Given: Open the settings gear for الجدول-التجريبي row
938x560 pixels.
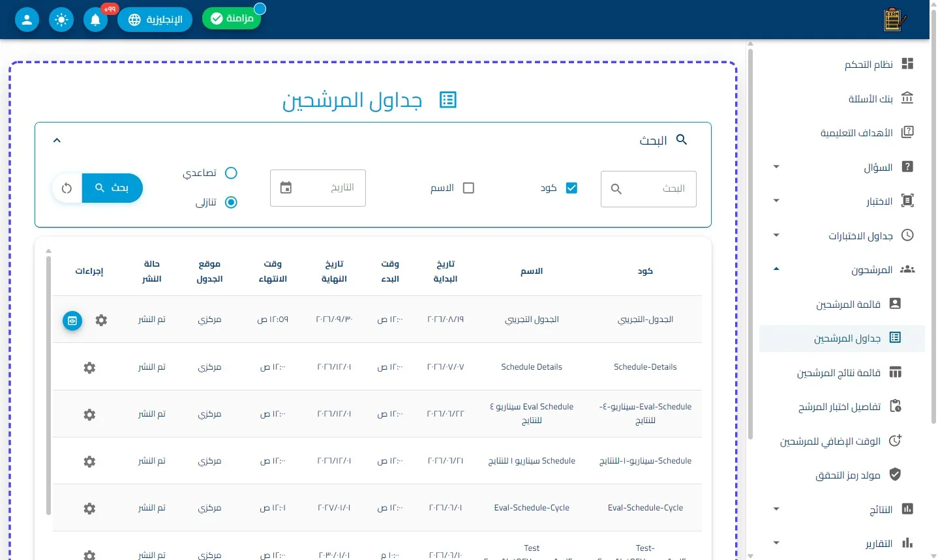Looking at the screenshot, I should (101, 320).
